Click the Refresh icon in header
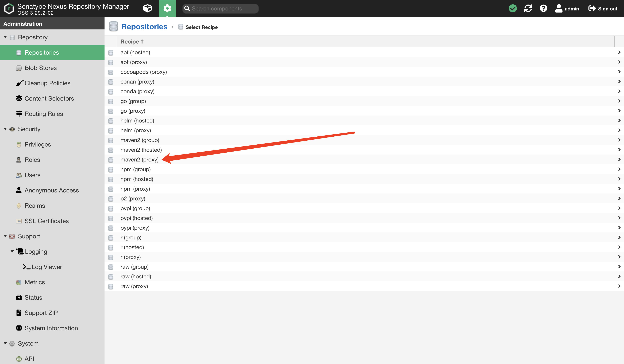The image size is (624, 364). [x=528, y=8]
